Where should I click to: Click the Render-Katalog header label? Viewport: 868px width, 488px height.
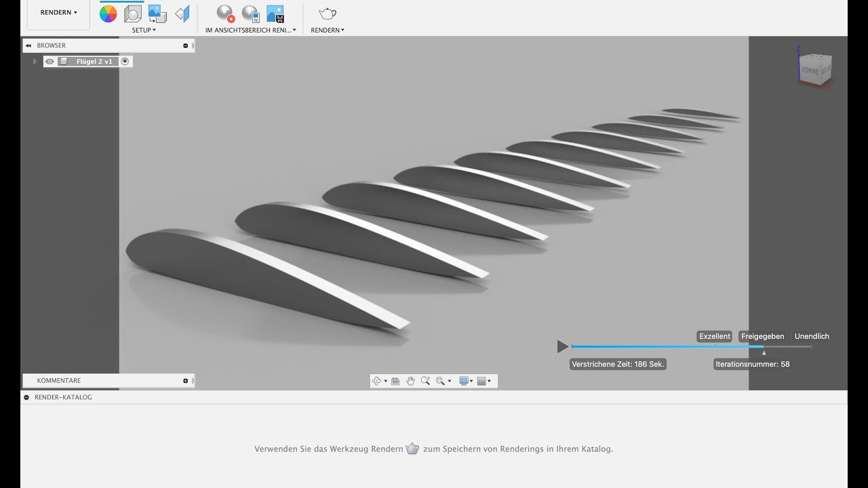point(63,397)
